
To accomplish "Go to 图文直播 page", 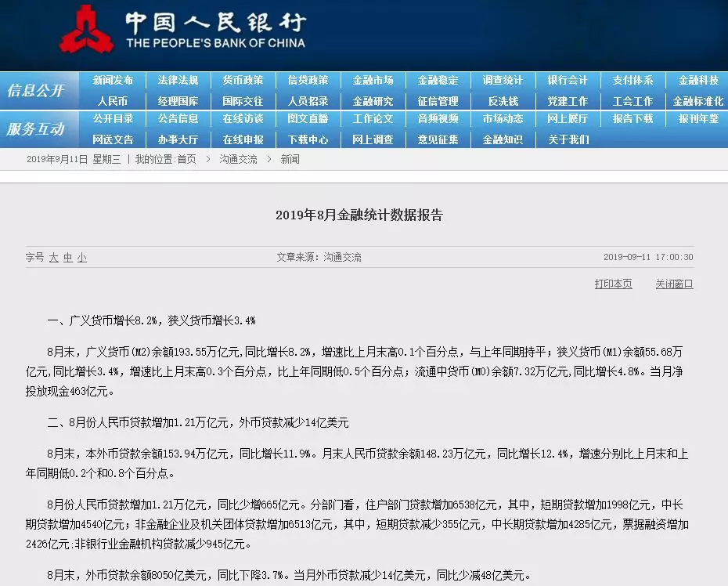I will coord(308,119).
